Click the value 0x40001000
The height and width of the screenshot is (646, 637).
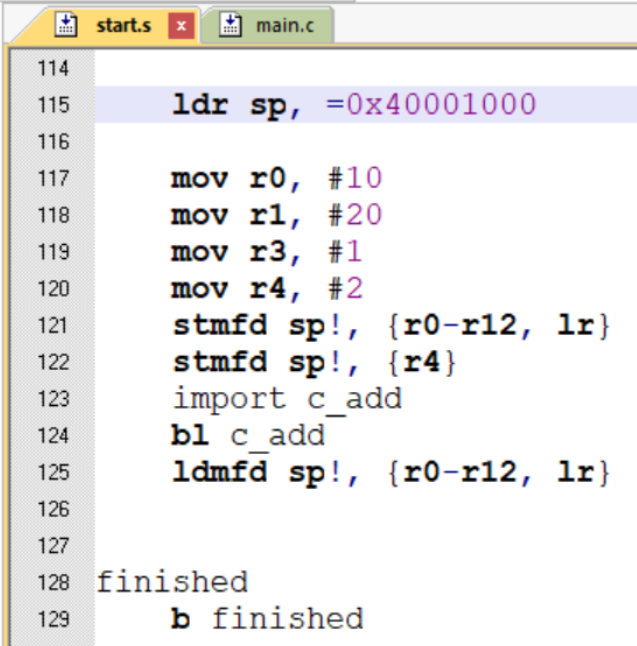[441, 104]
